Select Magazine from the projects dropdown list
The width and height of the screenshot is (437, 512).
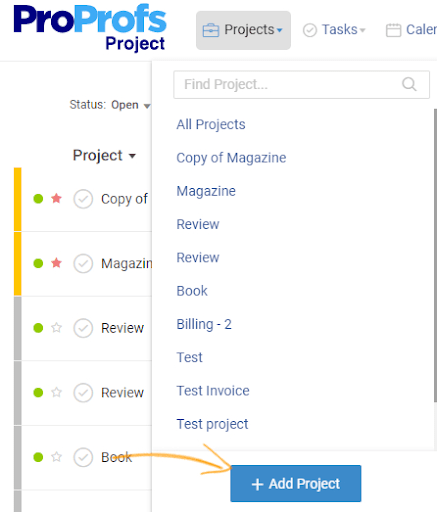[206, 191]
